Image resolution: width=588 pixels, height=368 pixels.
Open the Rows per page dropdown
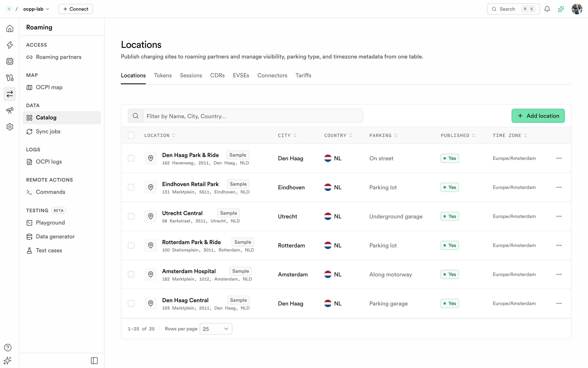point(216,329)
